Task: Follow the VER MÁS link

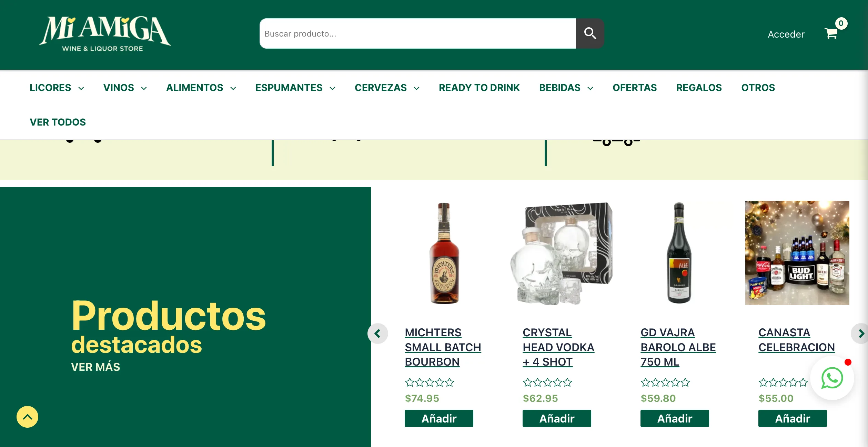Action: 95,367
